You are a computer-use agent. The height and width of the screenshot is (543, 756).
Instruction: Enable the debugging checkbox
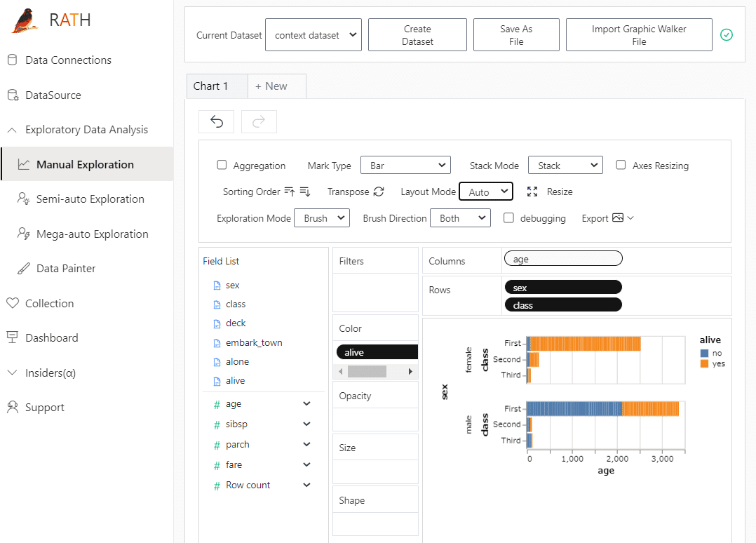[508, 217]
